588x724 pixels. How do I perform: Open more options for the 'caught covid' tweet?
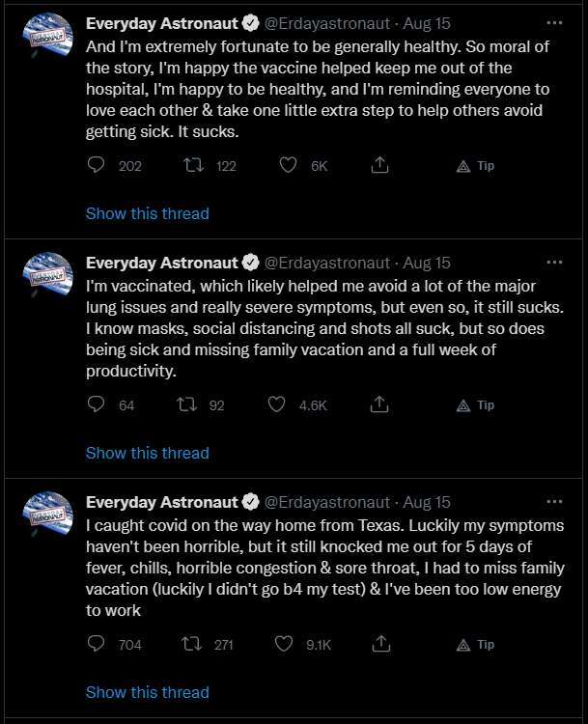554,501
